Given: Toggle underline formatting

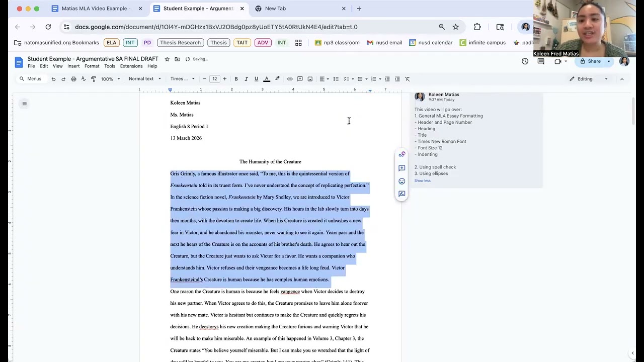Looking at the screenshot, I should (x=256, y=79).
